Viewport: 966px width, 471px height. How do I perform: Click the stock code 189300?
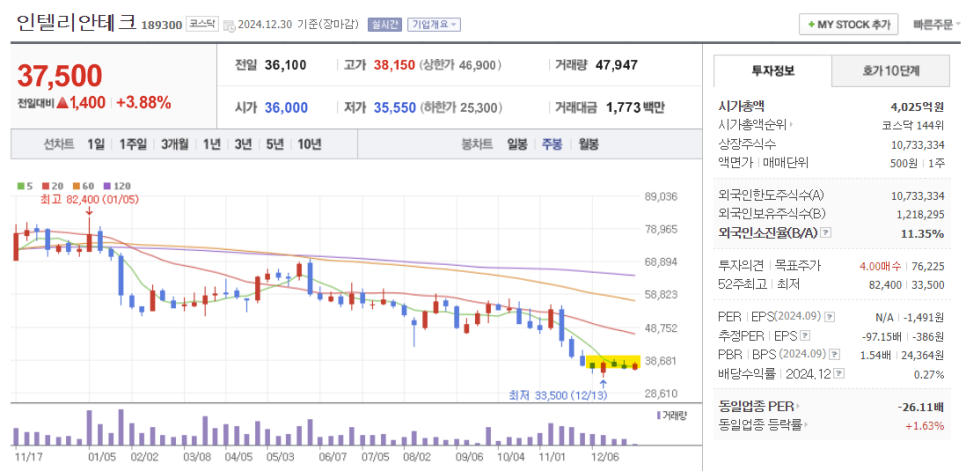[x=161, y=25]
